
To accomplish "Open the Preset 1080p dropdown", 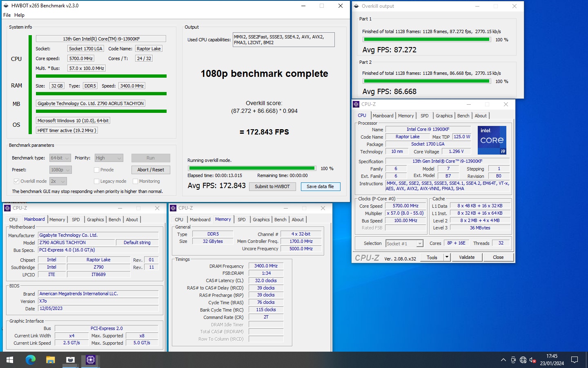I will click(x=60, y=170).
